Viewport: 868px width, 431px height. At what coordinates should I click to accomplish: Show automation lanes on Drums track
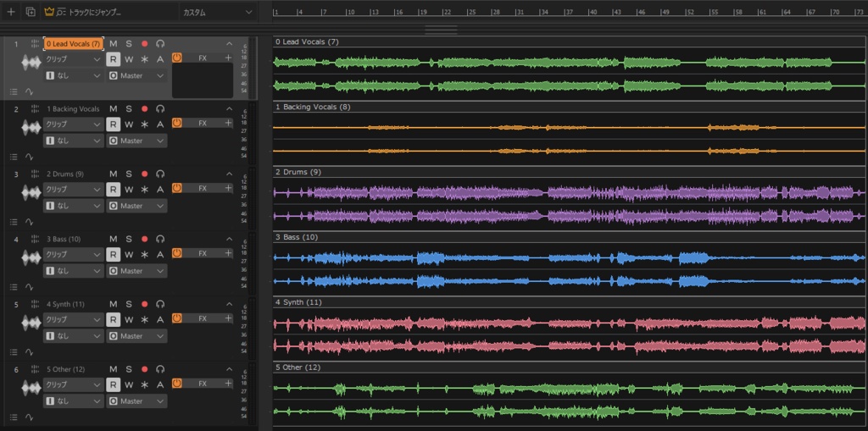click(x=29, y=222)
